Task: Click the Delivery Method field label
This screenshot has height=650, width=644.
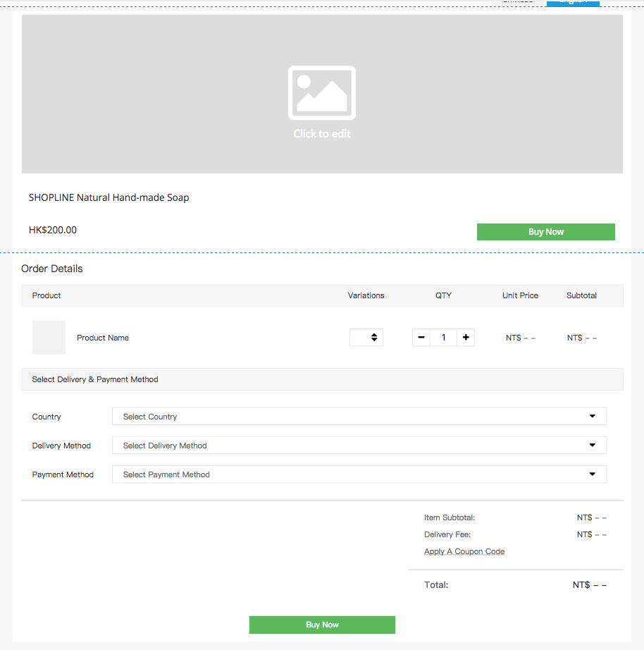Action: [61, 446]
